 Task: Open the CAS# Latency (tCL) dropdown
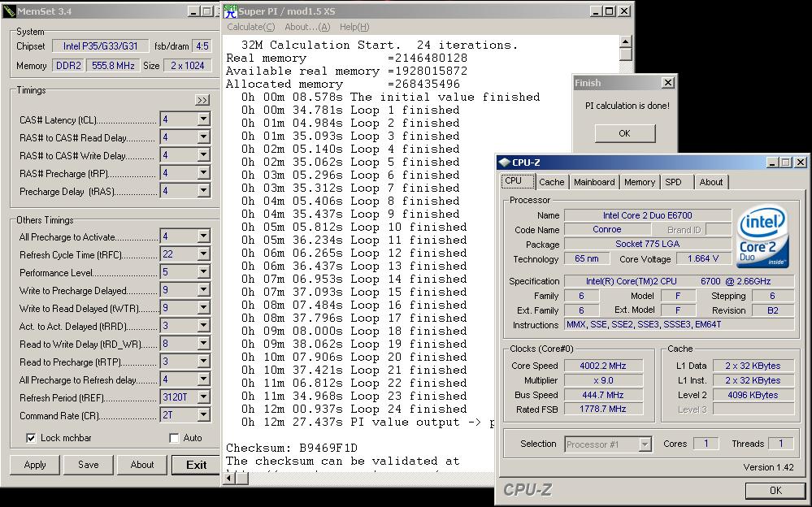click(x=203, y=119)
